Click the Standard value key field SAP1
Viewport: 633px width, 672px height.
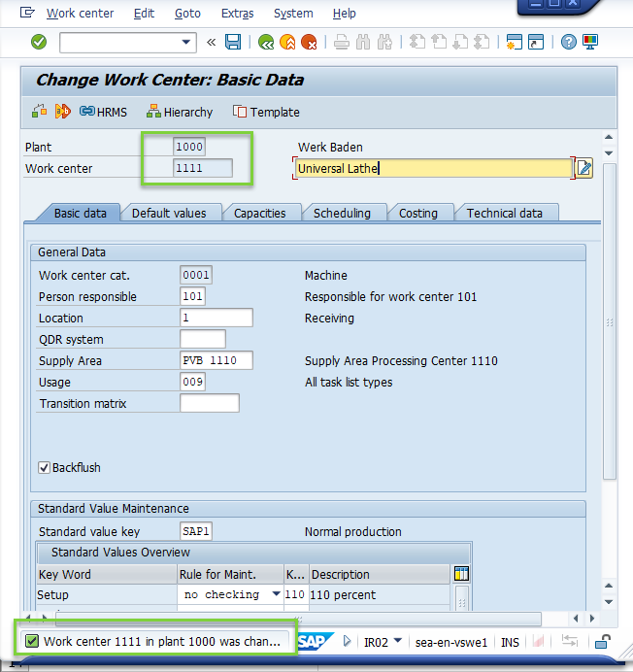tap(196, 531)
